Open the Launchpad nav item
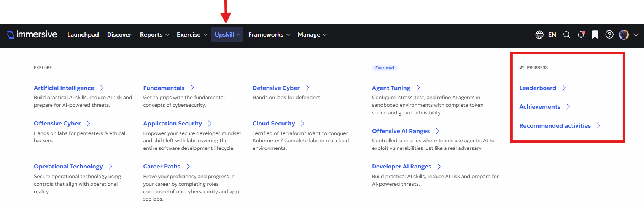Viewport: 644px width, 207px height. 83,35
